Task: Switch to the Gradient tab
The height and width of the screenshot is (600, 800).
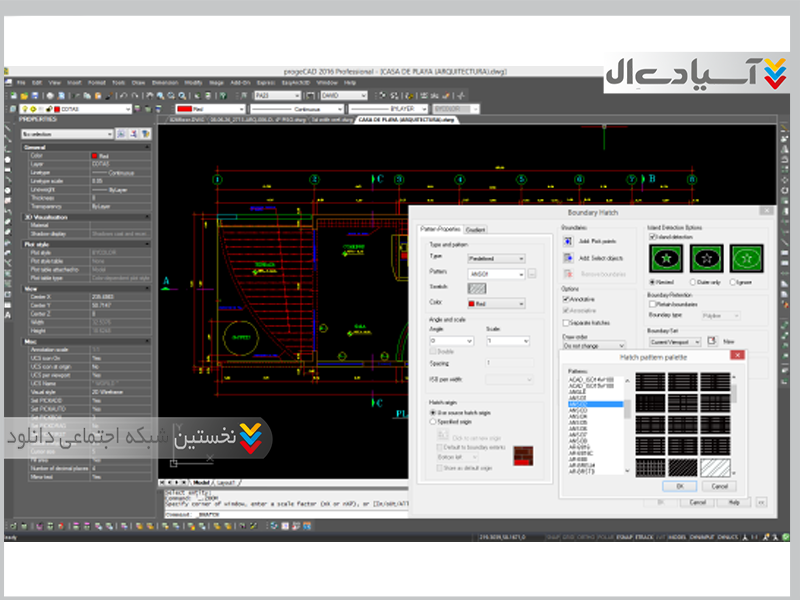Action: [476, 229]
